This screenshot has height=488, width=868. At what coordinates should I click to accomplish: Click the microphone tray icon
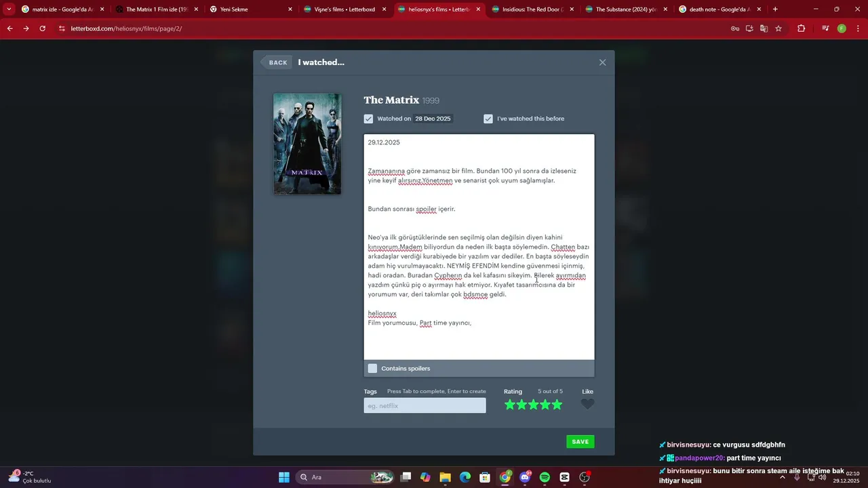797,477
